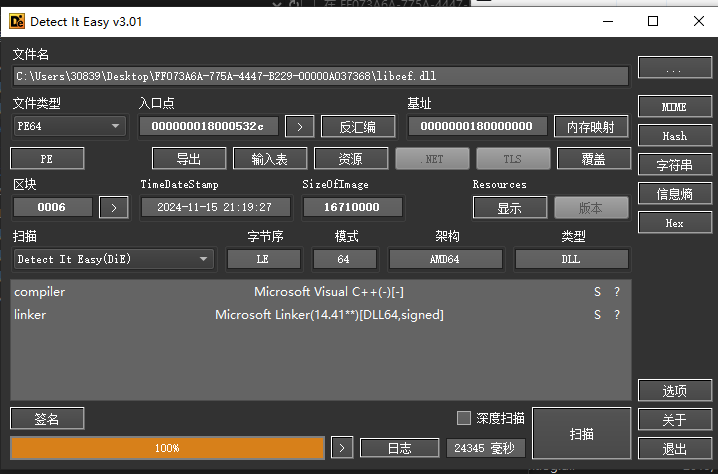Click the file name path field

(321, 76)
